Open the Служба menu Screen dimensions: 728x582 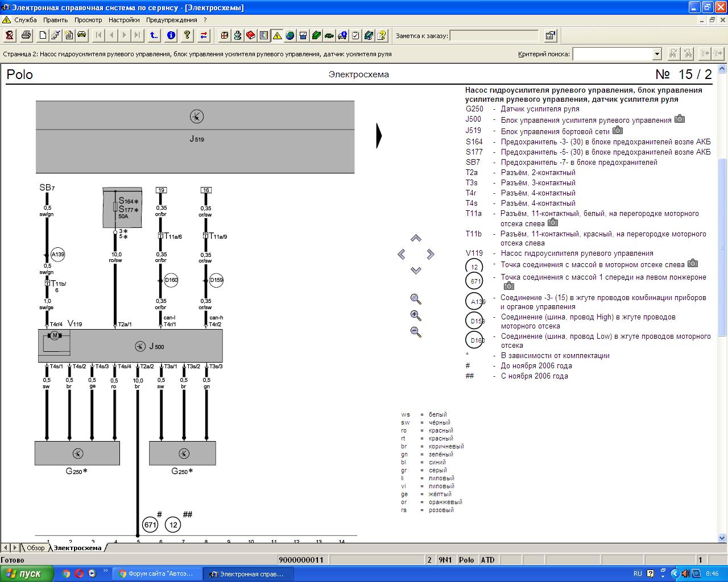point(26,20)
